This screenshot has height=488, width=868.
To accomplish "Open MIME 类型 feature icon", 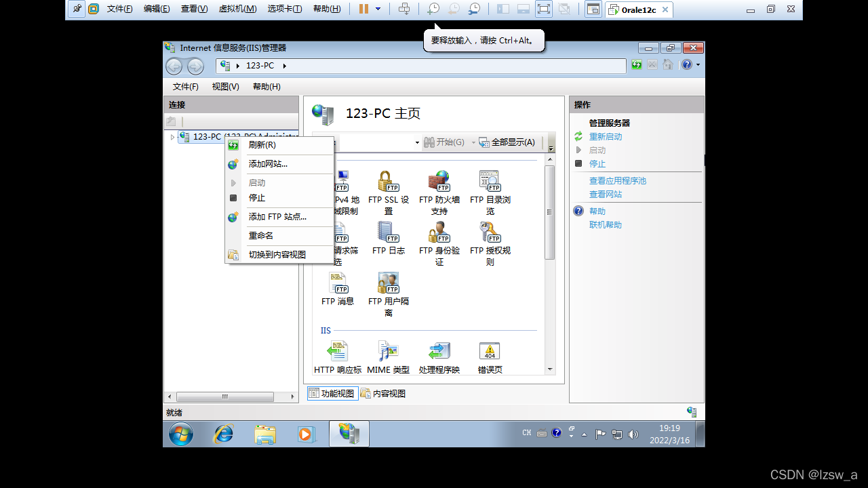I will (389, 357).
